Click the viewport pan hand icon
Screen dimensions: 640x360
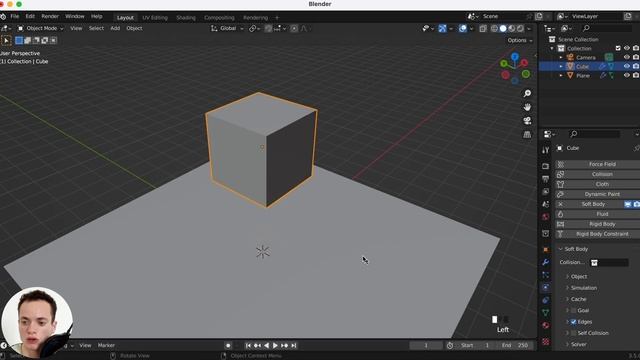[x=527, y=107]
